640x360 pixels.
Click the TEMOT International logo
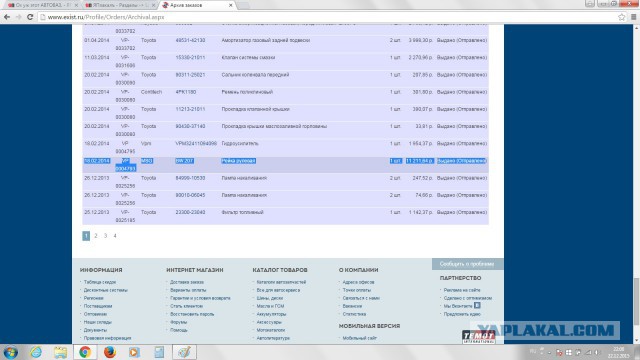[x=478, y=337]
